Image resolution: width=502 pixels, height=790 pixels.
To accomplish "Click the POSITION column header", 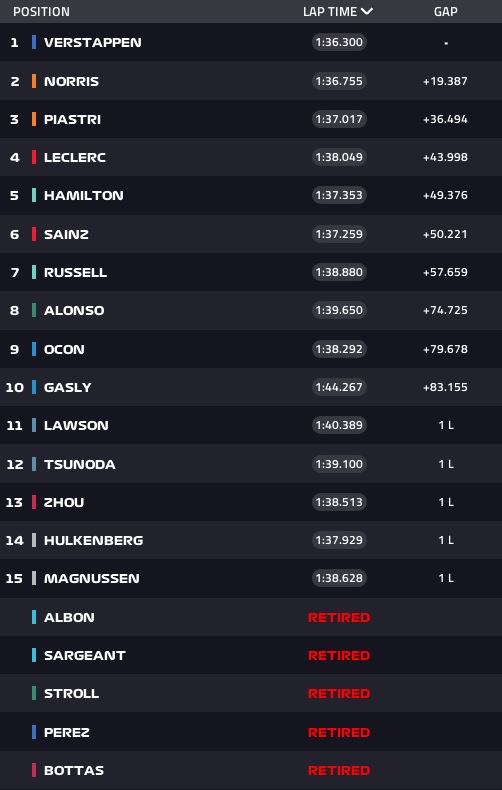I will tap(41, 12).
